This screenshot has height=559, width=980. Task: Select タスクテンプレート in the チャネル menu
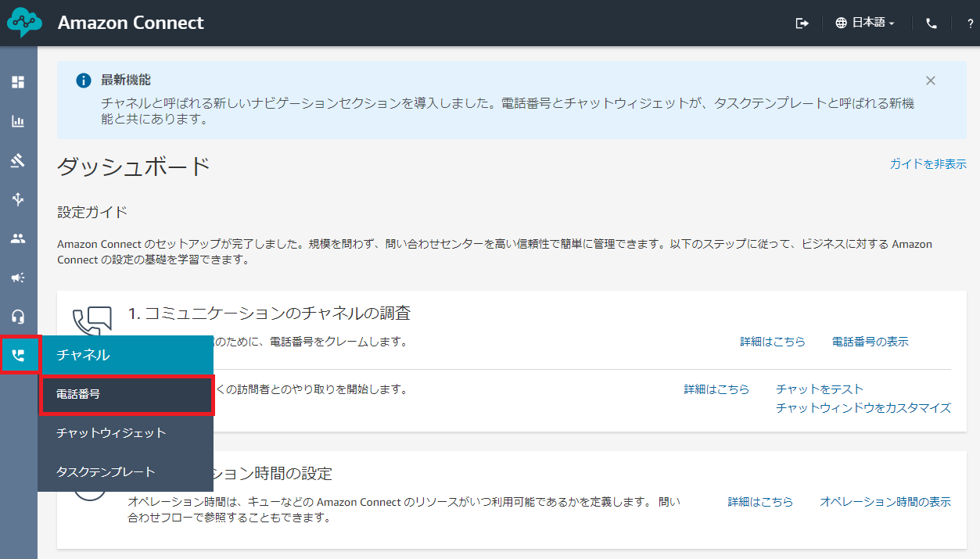[x=126, y=471]
